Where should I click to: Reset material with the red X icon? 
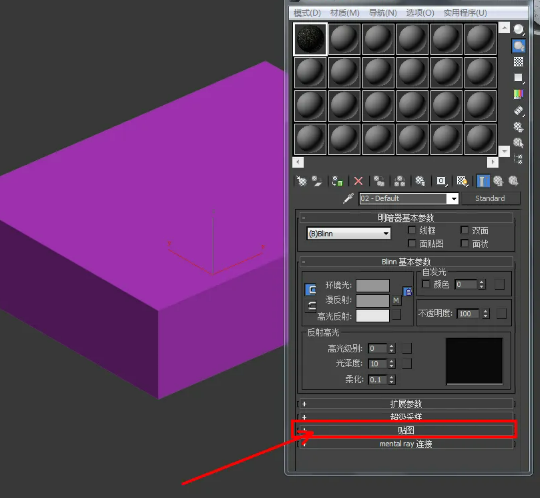click(x=359, y=181)
